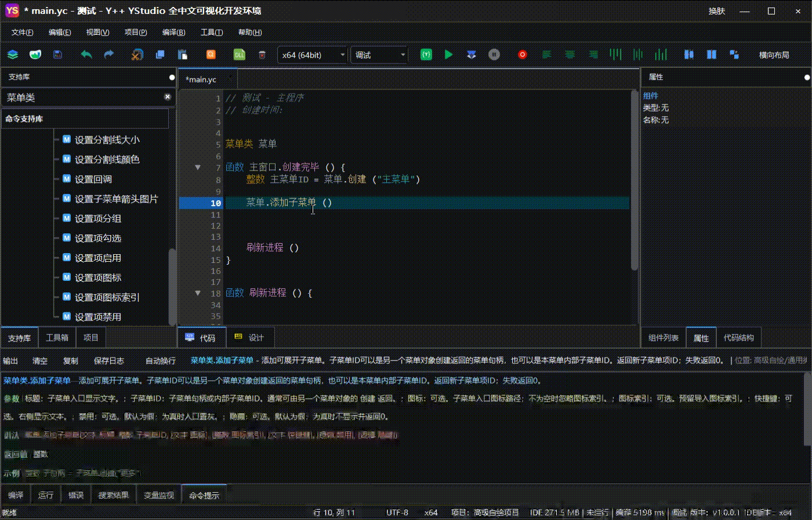Click the orange search icon
The width and height of the screenshot is (812, 520).
coord(211,55)
